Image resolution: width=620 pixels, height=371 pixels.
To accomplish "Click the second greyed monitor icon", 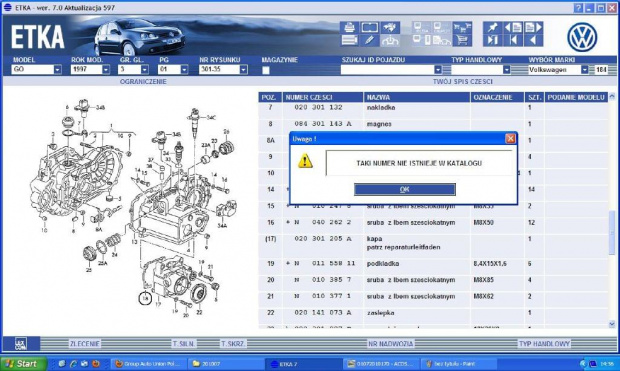I will click(442, 28).
